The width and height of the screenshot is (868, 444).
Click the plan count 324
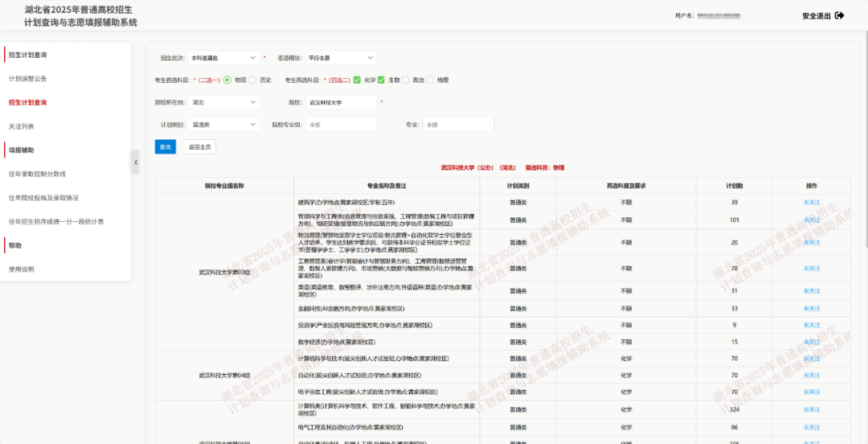tap(734, 409)
